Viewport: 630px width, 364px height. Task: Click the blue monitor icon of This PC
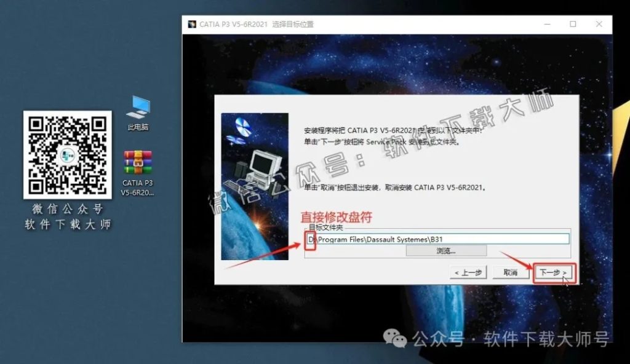[140, 109]
